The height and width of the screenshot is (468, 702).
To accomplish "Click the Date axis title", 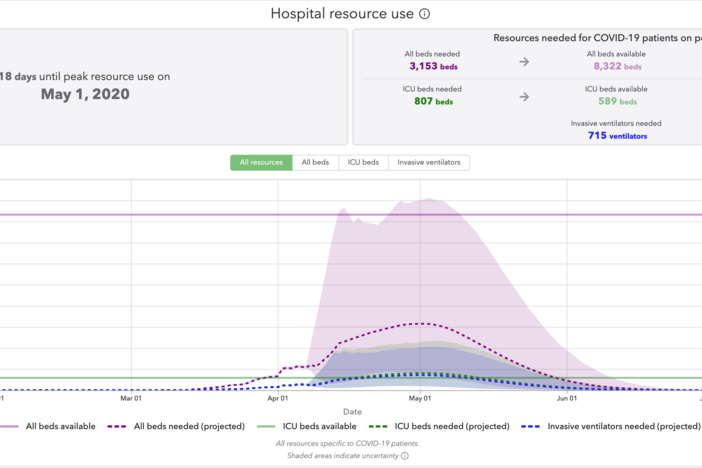I will point(352,412).
